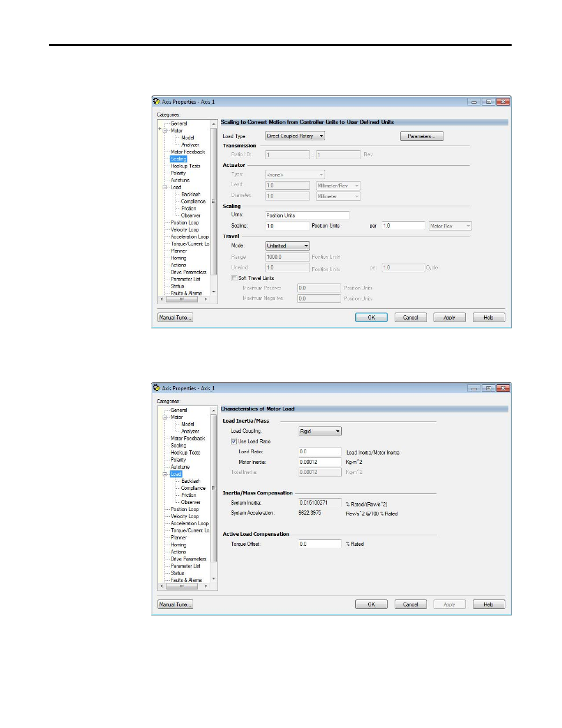Select Status in the Load dialog tree
Viewport: 562px width, 728px height.
point(177,573)
